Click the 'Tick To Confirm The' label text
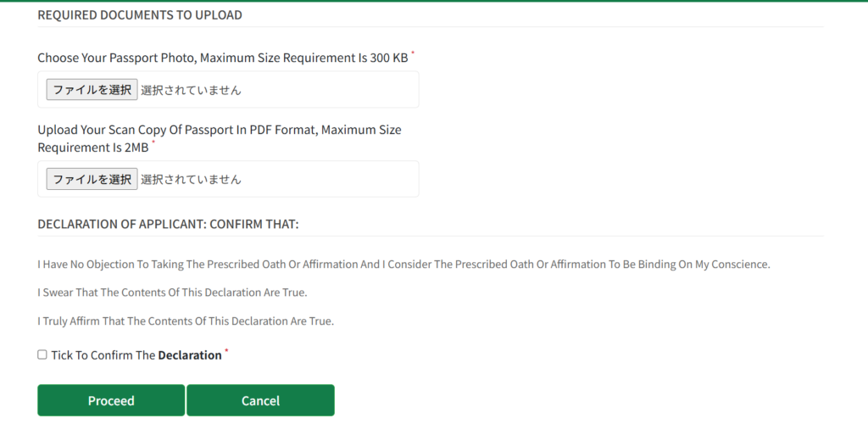868x424 pixels. pyautogui.click(x=103, y=355)
